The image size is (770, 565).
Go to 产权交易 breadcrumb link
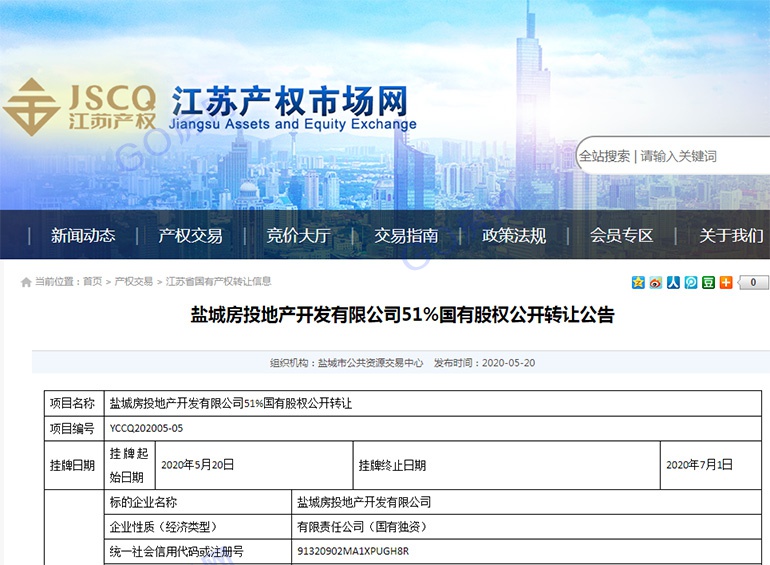134,281
